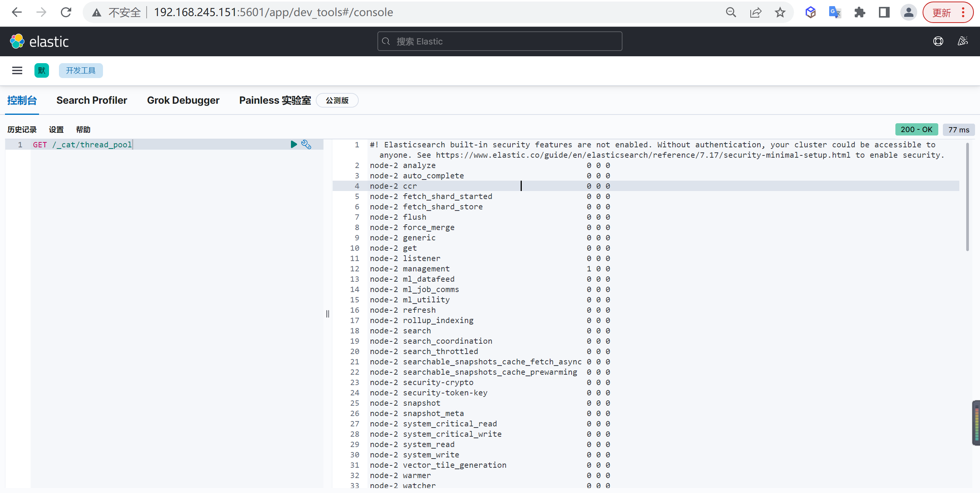Click the node-2 management output row
980x493 pixels.
click(490, 269)
